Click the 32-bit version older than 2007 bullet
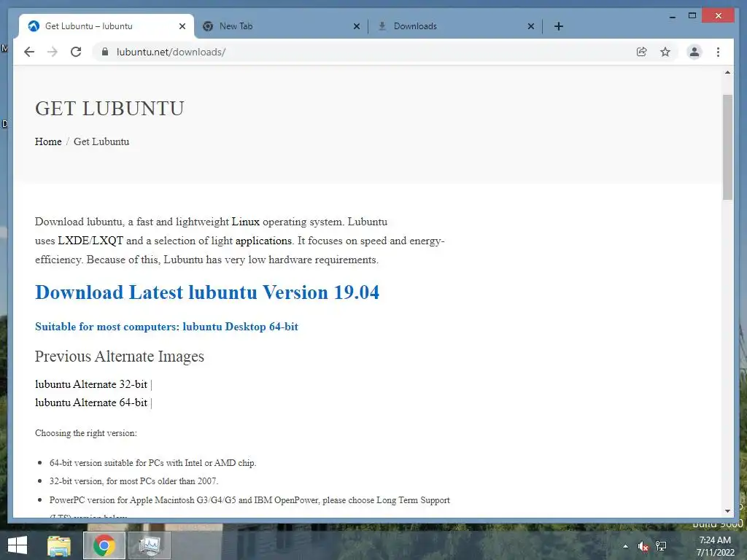This screenshot has height=560, width=747. coord(134,481)
